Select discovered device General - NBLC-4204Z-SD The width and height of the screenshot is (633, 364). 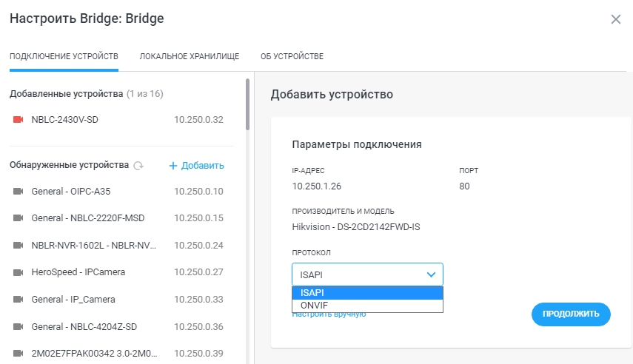point(84,326)
